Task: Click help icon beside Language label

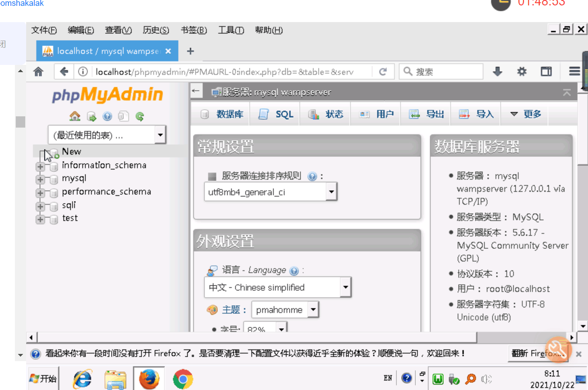Action: 294,271
